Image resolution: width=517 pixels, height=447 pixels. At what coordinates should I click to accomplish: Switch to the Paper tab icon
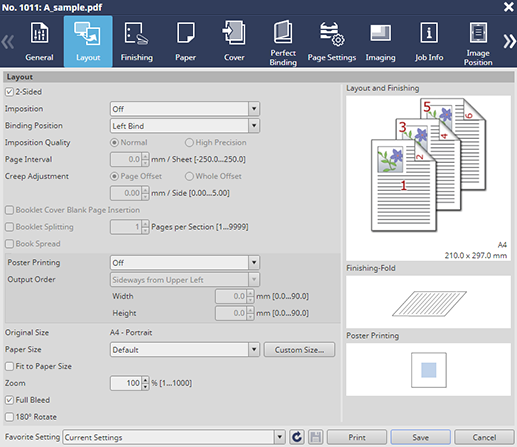click(185, 33)
